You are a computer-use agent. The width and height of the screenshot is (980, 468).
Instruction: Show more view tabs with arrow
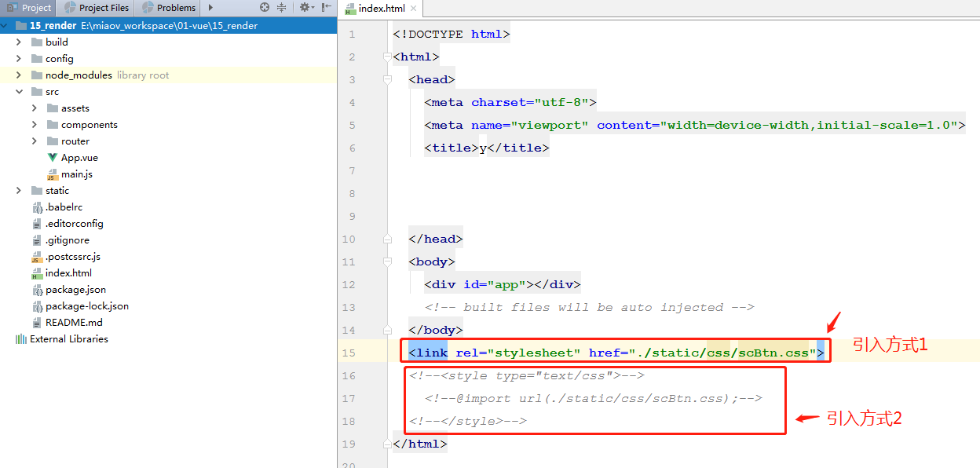click(210, 8)
